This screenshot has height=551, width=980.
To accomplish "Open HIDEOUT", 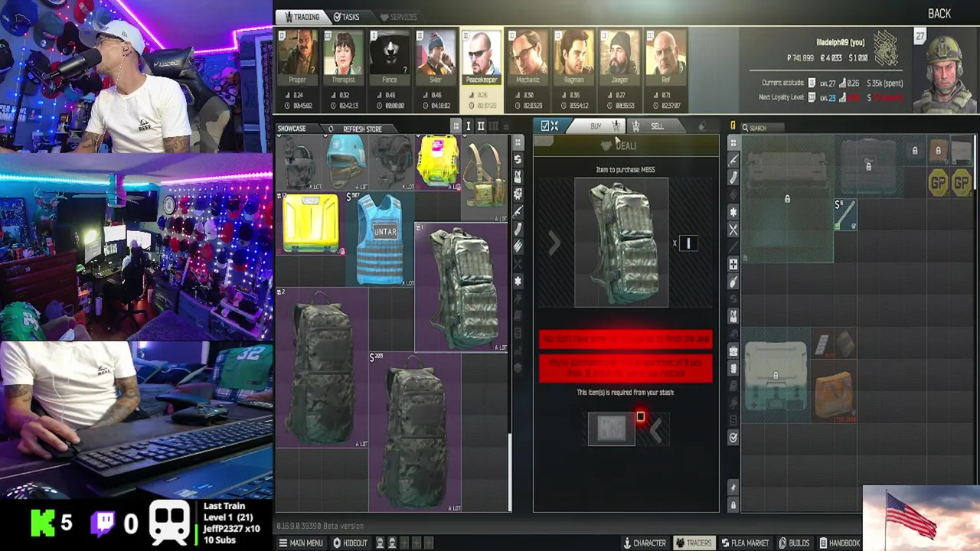I will (350, 543).
